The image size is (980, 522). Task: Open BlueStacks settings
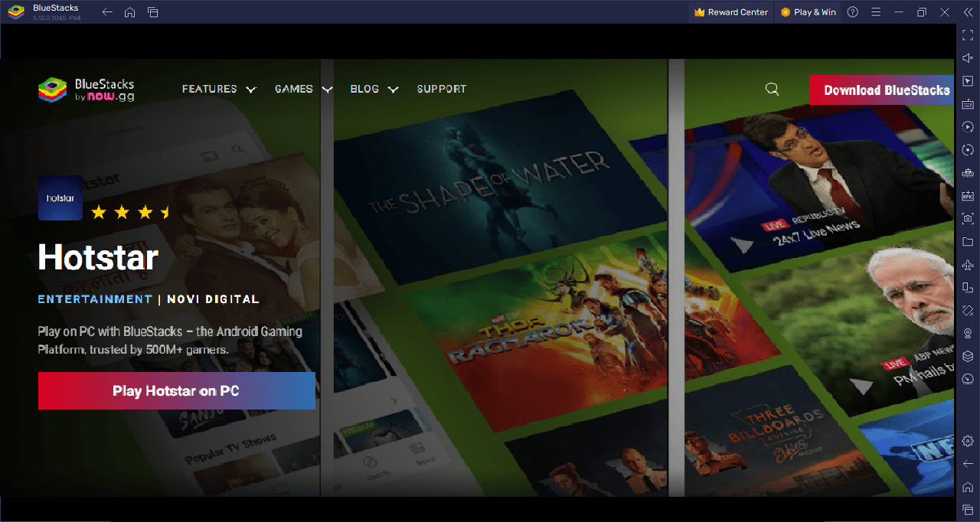click(x=967, y=441)
